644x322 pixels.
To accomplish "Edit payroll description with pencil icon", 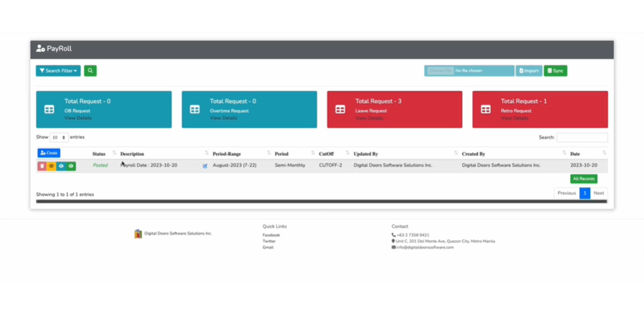I will point(205,166).
